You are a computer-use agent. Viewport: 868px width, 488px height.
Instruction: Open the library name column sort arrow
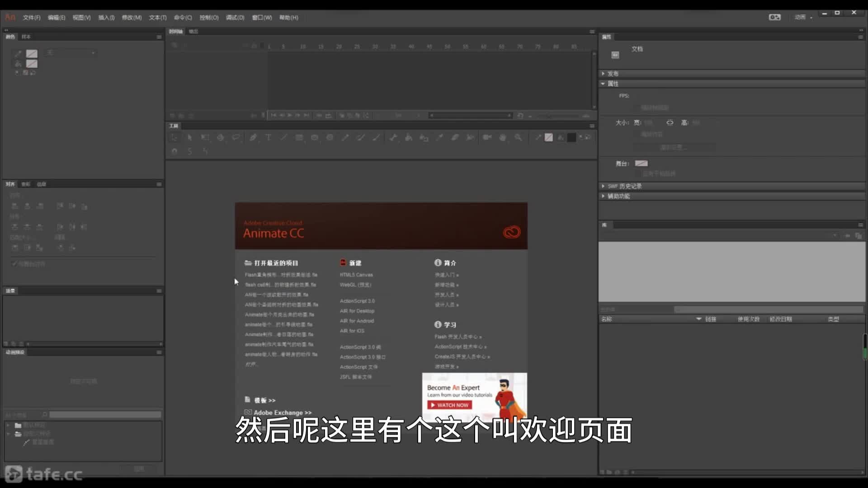coord(699,319)
